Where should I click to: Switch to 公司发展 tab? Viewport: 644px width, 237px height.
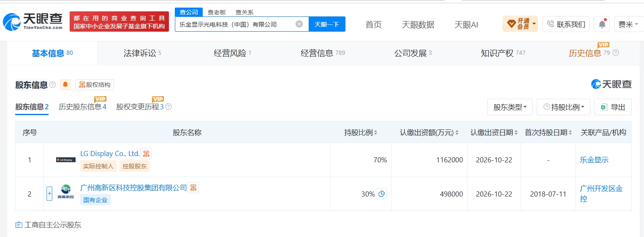pyautogui.click(x=413, y=53)
